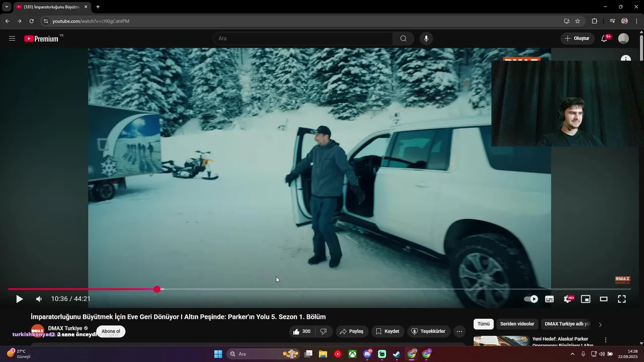
Task: Like the video showing 300 likes
Action: click(302, 331)
